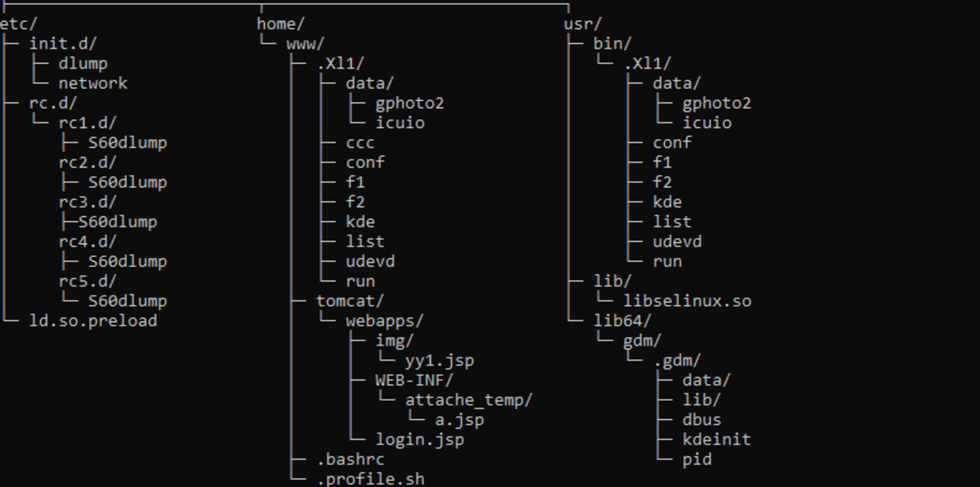This screenshot has width=980, height=487.
Task: Select the etc/ root directory
Action: click(18, 24)
